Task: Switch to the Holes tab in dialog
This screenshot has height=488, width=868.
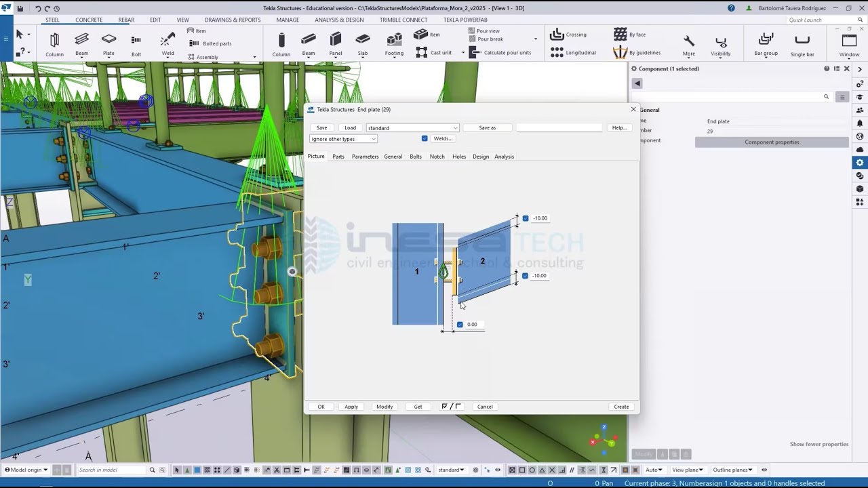Action: click(x=459, y=157)
